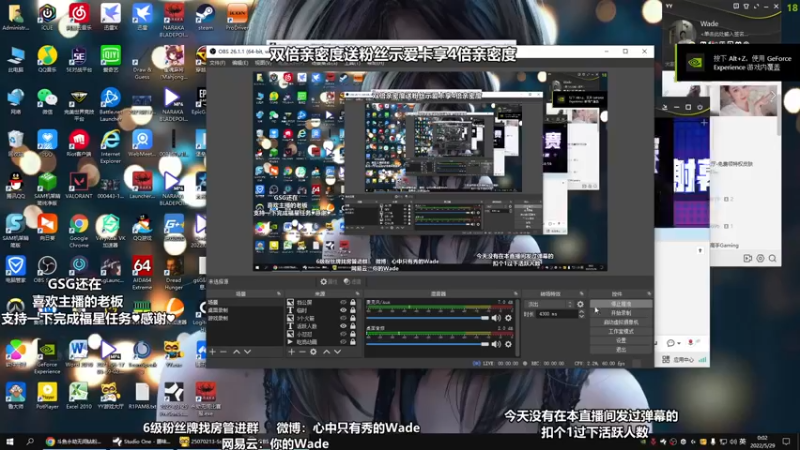This screenshot has height=450, width=800.
Task: Open settings gear for first audio mixer track
Action: tap(508, 318)
